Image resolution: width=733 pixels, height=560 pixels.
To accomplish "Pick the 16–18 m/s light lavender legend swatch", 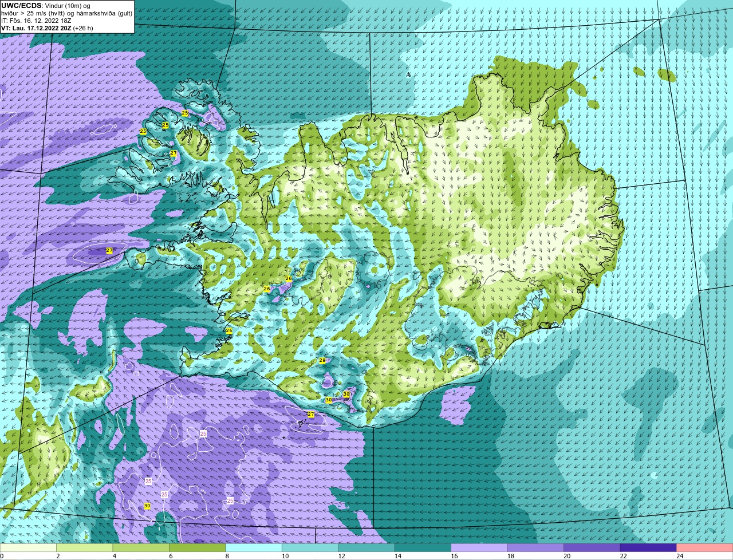I will pos(479,547).
